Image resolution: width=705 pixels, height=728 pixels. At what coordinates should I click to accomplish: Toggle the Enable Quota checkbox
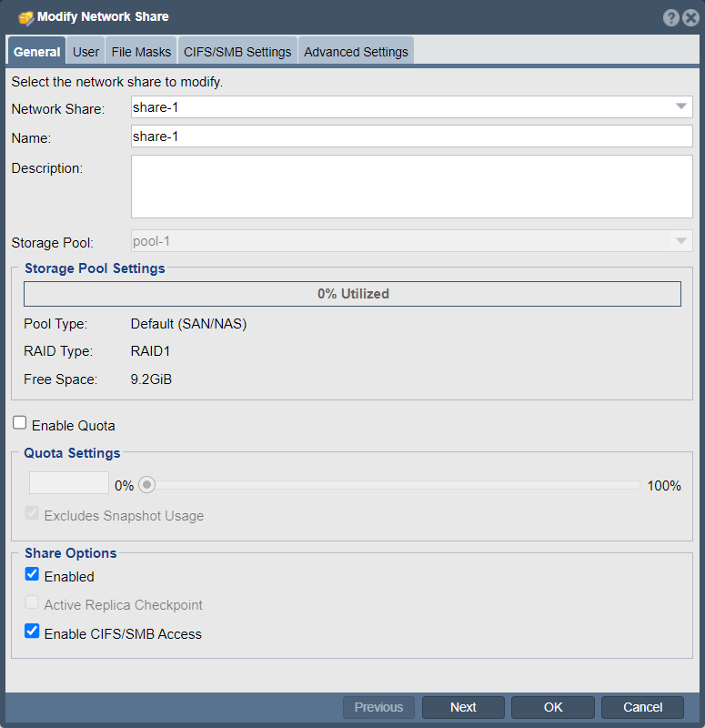point(19,423)
